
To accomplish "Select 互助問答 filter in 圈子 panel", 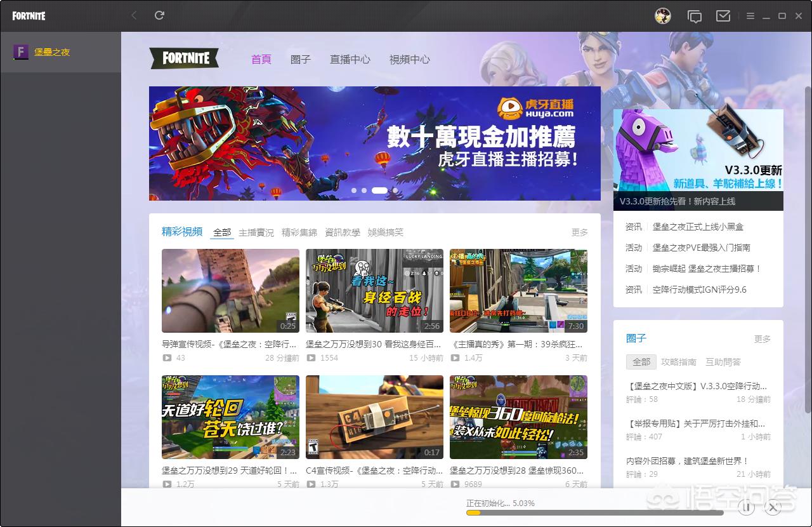I will (x=723, y=362).
